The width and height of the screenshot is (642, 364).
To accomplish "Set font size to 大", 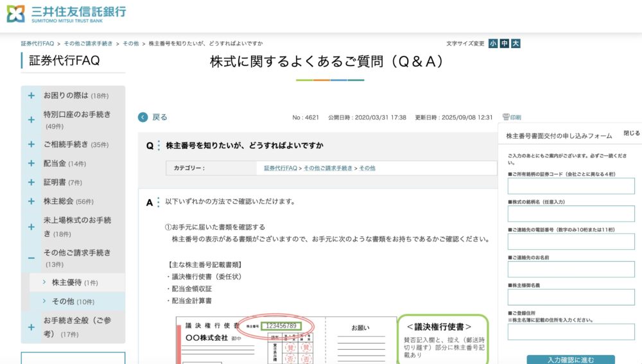I will [x=516, y=44].
